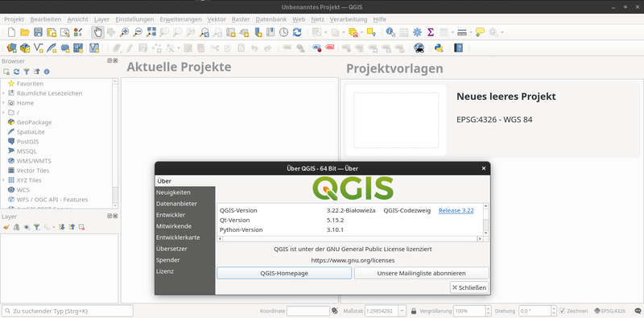The height and width of the screenshot is (318, 644).
Task: Click the Map Tips speech bubble icon
Action: coord(480,32)
